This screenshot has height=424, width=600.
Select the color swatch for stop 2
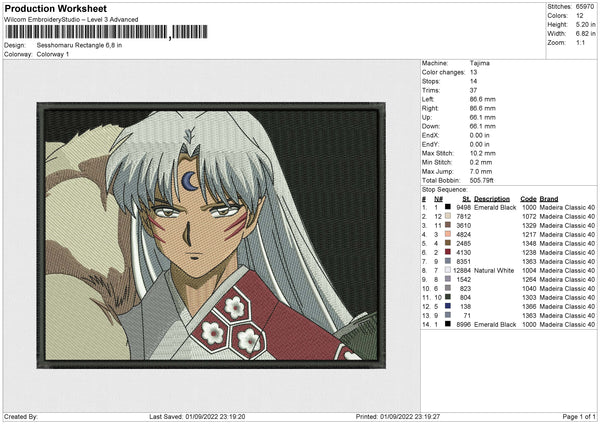447,216
